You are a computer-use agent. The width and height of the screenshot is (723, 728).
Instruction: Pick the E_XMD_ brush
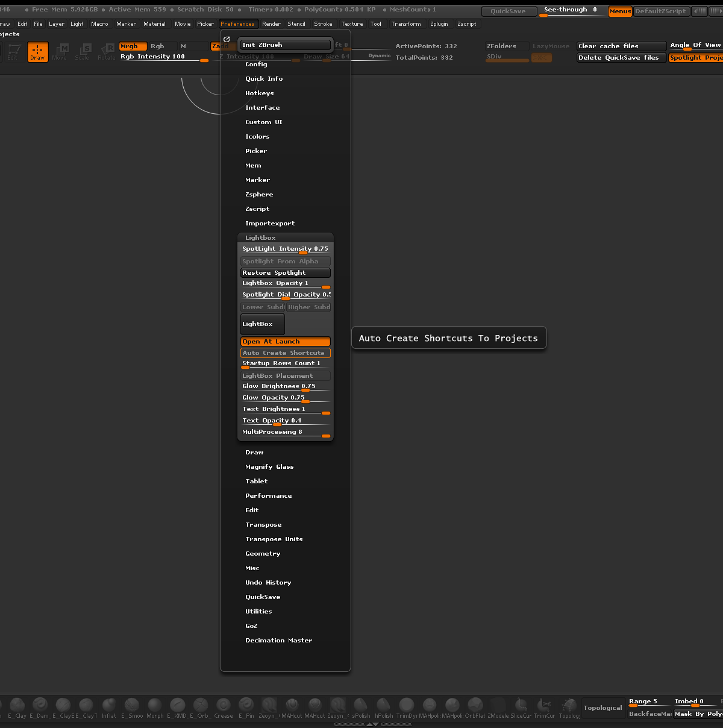click(178, 708)
